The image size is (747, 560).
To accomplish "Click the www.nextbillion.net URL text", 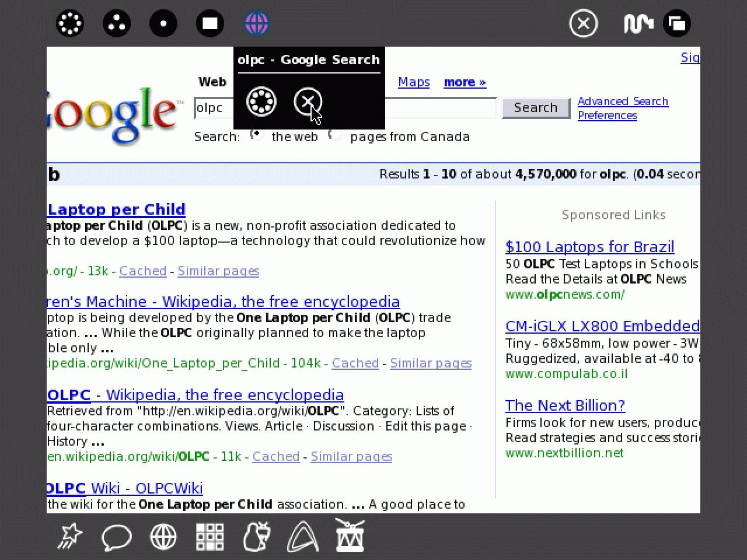I will coord(564,454).
